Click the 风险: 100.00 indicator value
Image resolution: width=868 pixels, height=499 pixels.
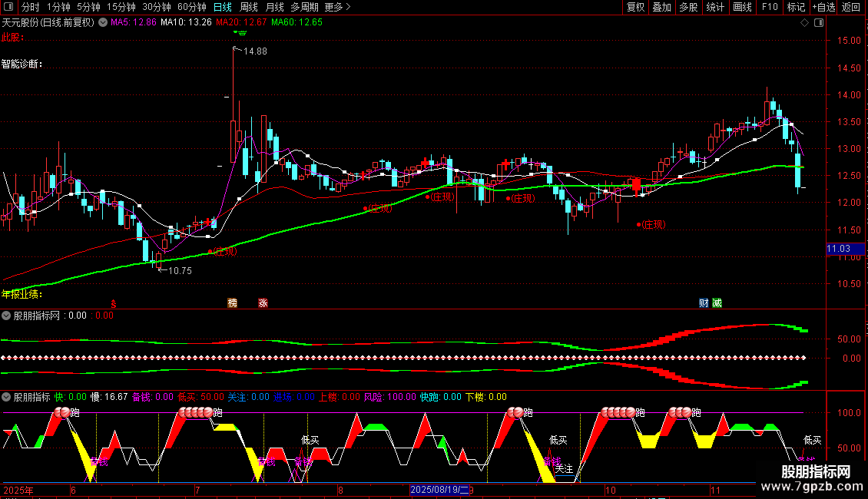389,397
